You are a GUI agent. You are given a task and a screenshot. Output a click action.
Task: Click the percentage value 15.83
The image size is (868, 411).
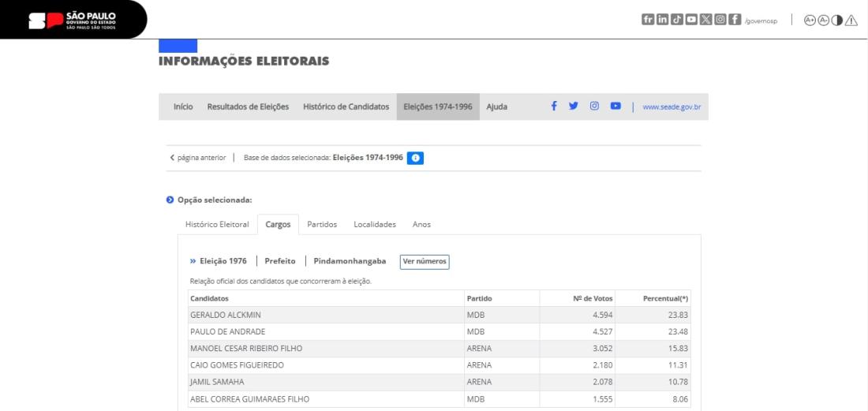point(678,349)
